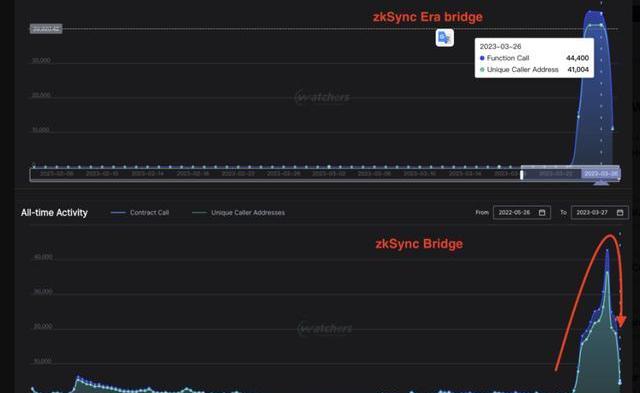Click the zkSync Era bridge red label
This screenshot has height=393, width=640.
428,17
